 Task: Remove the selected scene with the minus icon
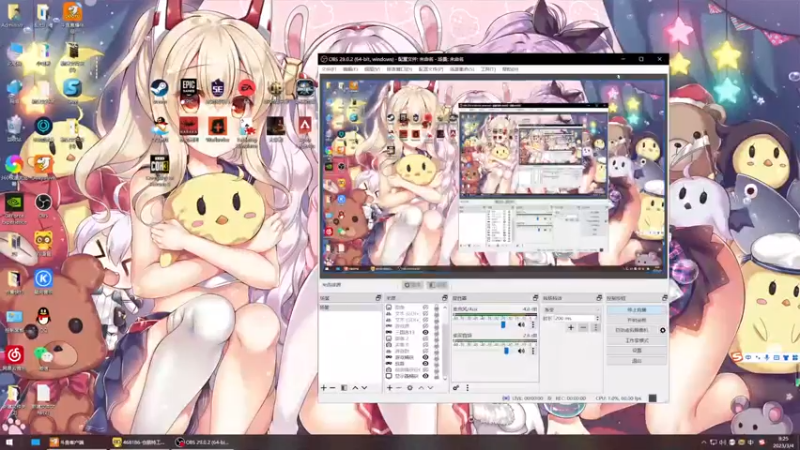pyautogui.click(x=333, y=388)
